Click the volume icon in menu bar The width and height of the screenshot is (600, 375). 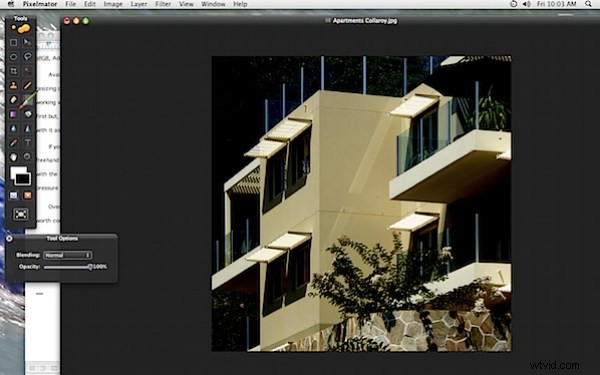527,4
